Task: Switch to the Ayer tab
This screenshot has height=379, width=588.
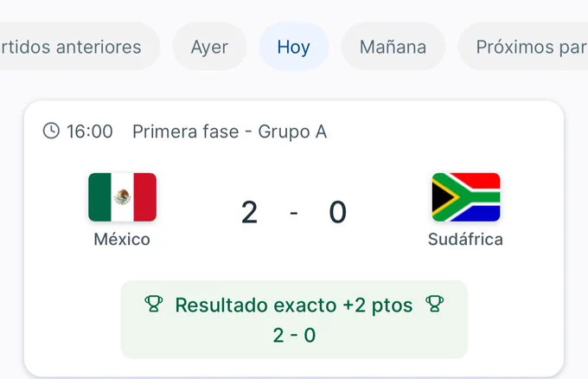Action: [x=209, y=47]
